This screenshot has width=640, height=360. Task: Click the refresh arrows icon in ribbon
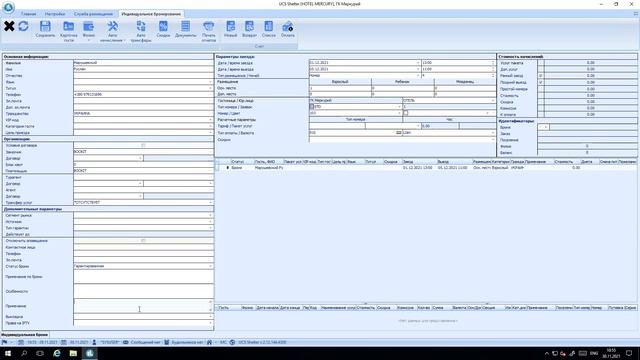pyautogui.click(x=23, y=26)
